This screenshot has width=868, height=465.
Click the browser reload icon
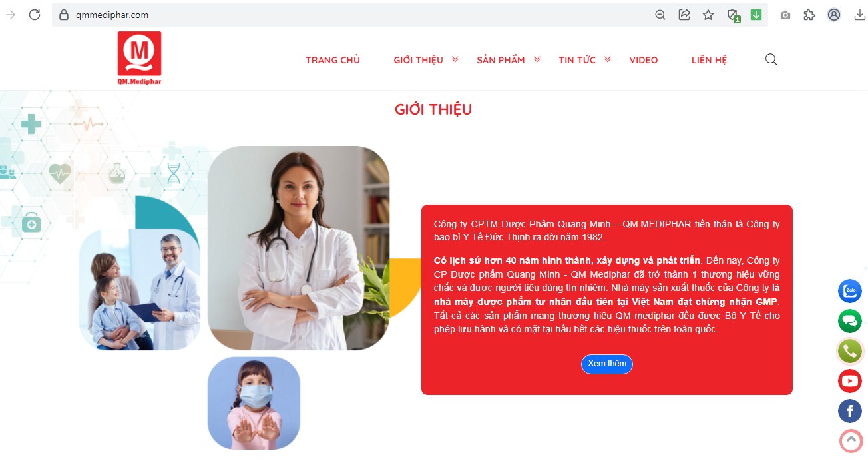[x=35, y=15]
